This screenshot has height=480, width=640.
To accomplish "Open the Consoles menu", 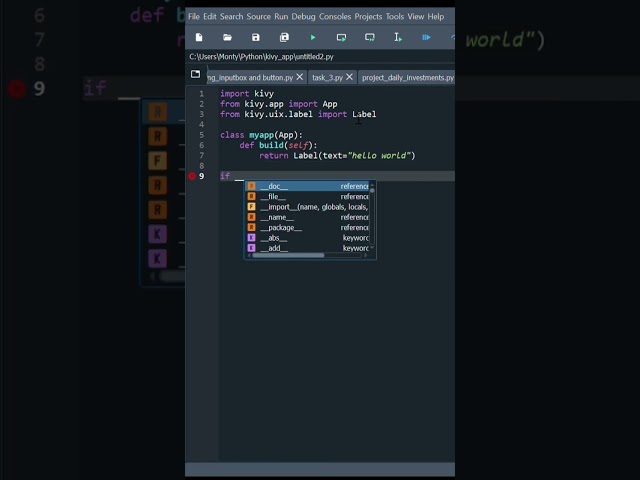I will (335, 17).
